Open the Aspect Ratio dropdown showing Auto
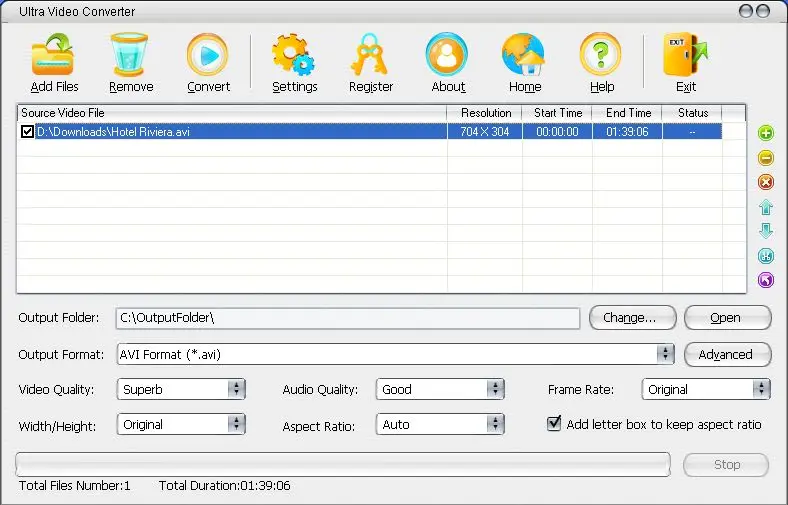788x505 pixels. [x=440, y=425]
